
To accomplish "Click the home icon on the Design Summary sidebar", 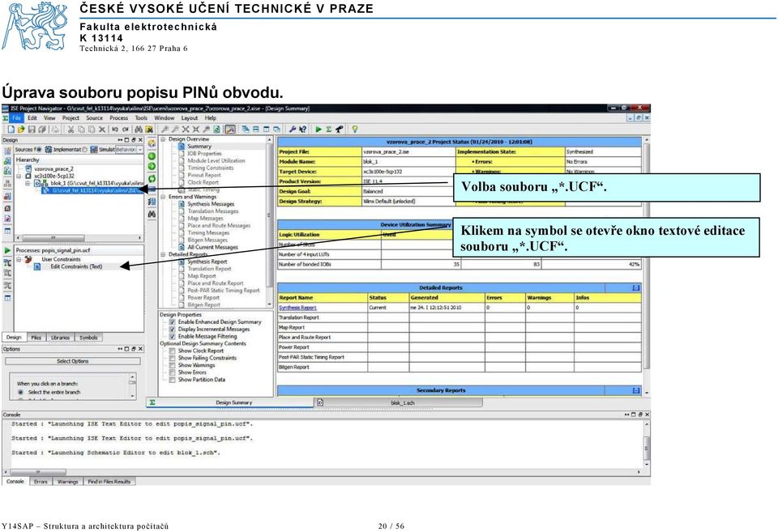I will tap(152, 143).
